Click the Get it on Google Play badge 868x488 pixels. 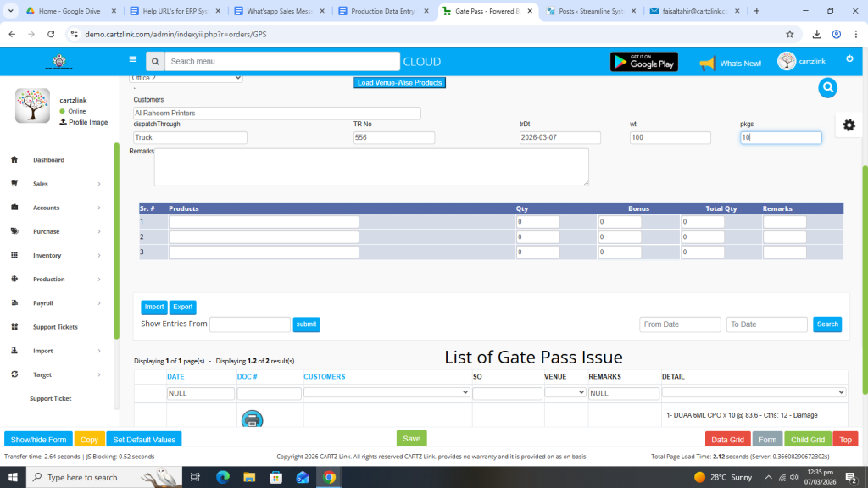[x=643, y=62]
